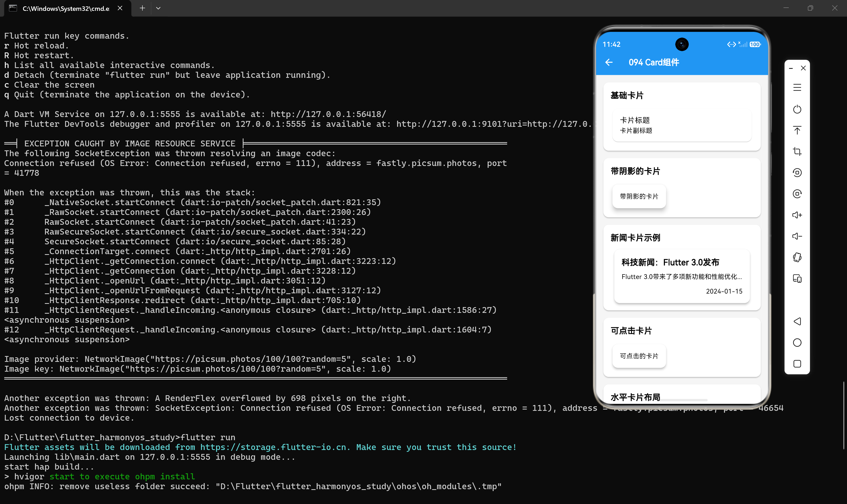
Task: Click the emulator shake device icon
Action: pyautogui.click(x=797, y=258)
